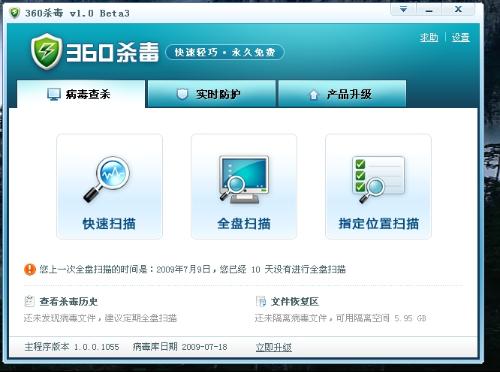This screenshot has height=372, width=500.
Task: Click the quarantine free space value 5.95 GB
Action: point(410,318)
